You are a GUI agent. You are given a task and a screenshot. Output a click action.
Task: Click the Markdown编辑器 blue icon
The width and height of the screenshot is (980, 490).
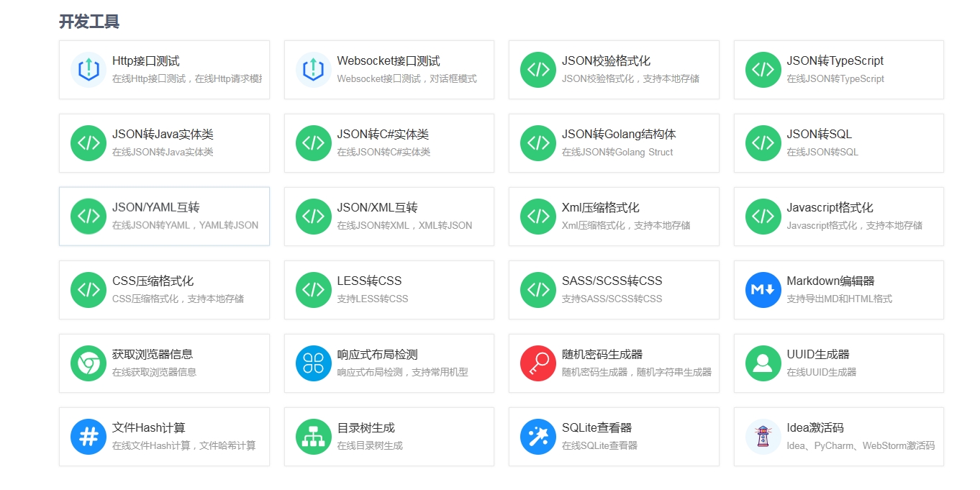(763, 290)
